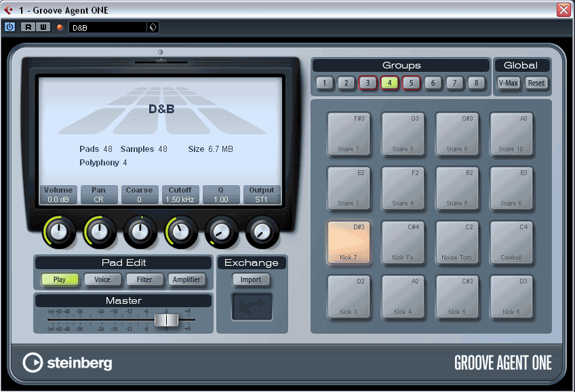The height and width of the screenshot is (392, 575).
Task: Trigger the Snare 3 pad (E2)
Action: [x=349, y=188]
